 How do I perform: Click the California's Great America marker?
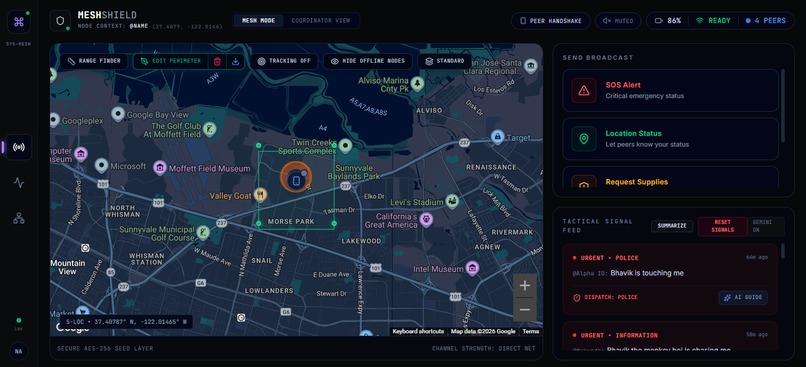[x=426, y=220]
